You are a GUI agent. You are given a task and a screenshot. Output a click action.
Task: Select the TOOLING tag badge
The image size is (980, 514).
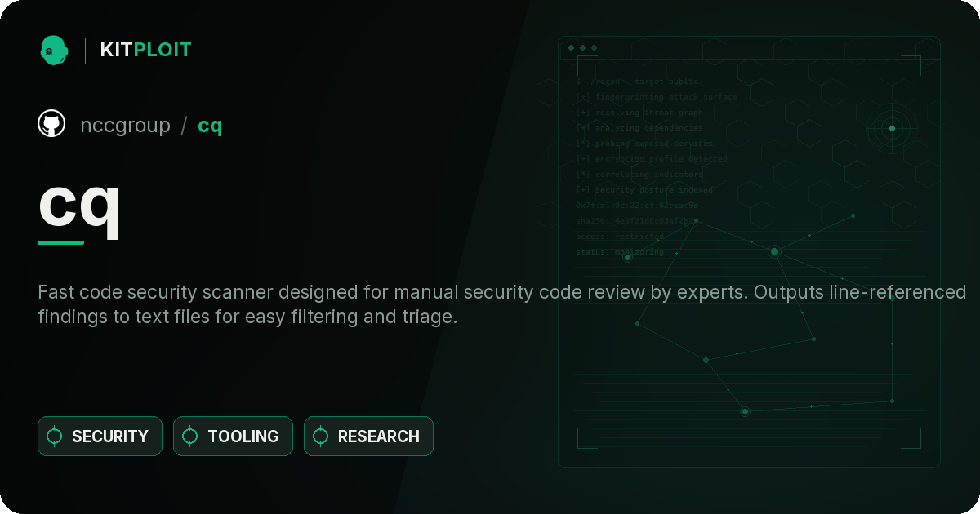tap(233, 436)
